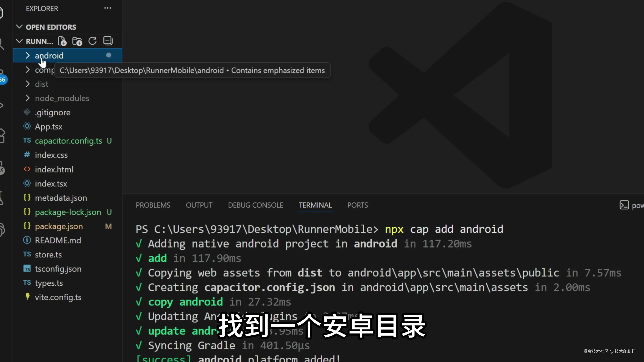This screenshot has width=644, height=362.
Task: Open the .gitignore file
Action: (52, 112)
